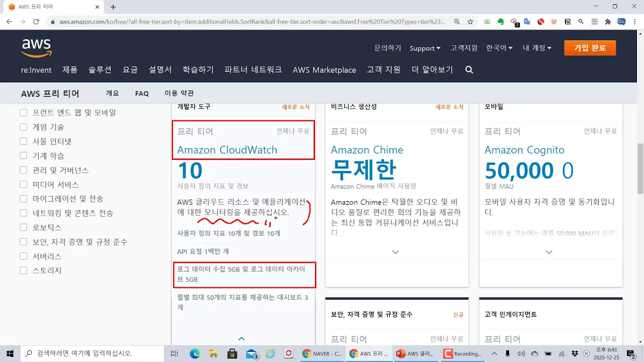Switch to the Recording app in the taskbar
Screen dimensions: 644x362
click(x=462, y=353)
